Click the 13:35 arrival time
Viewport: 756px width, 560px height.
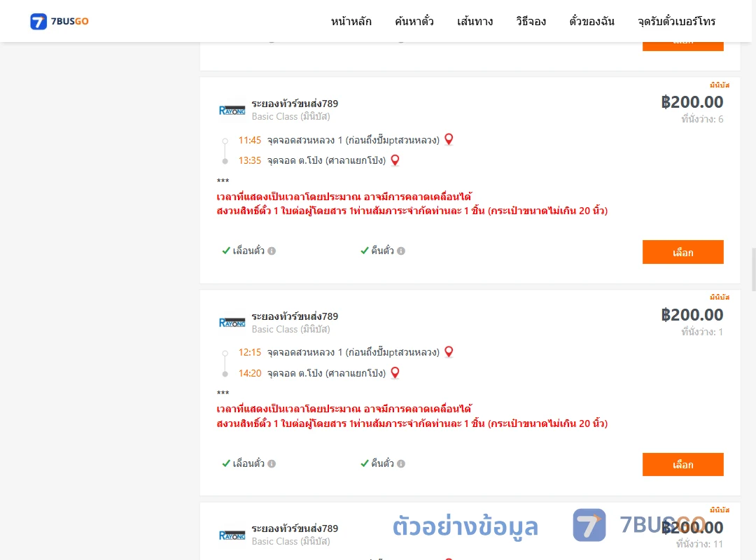250,160
